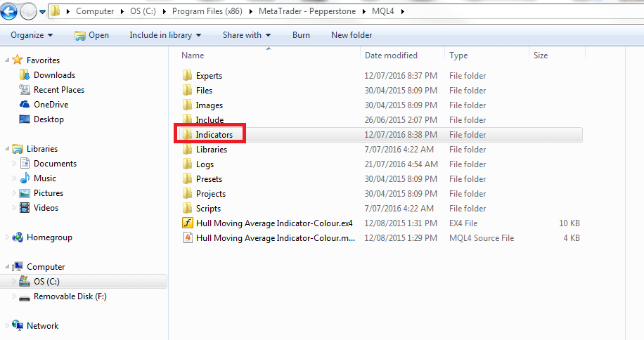Select MetaTrader - Pepperstone breadcrumb segment

coord(307,11)
